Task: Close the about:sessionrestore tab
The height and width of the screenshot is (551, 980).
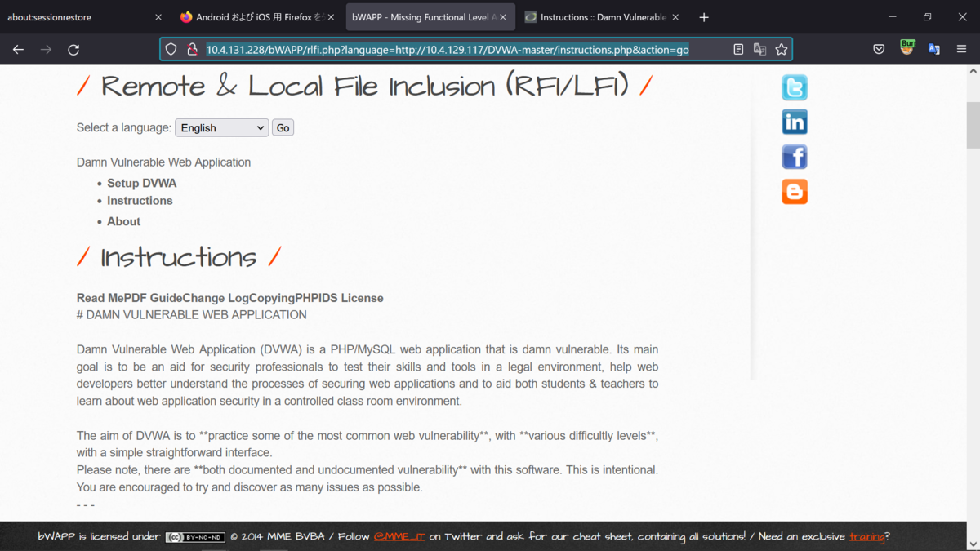Action: coord(158,17)
